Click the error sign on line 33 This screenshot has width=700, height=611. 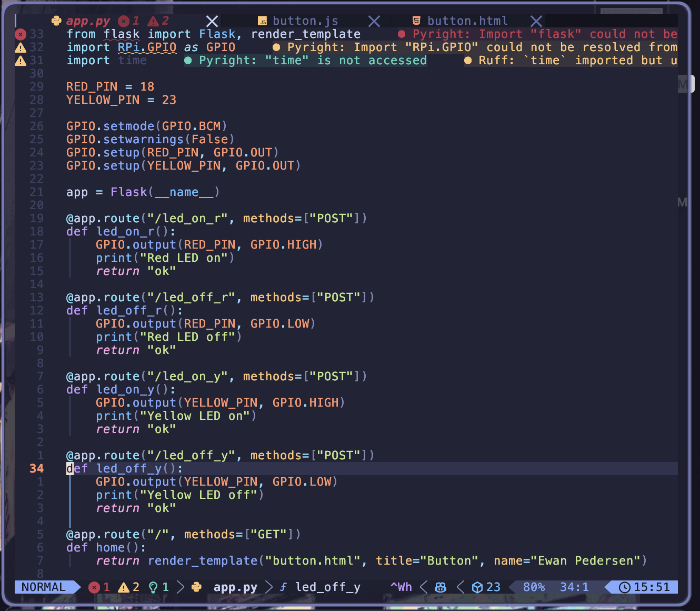click(x=21, y=35)
